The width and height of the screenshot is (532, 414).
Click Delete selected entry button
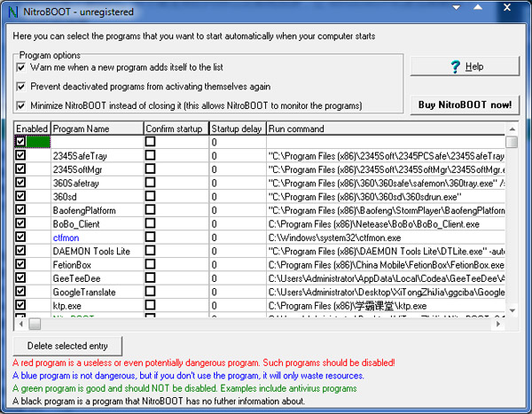pyautogui.click(x=67, y=346)
